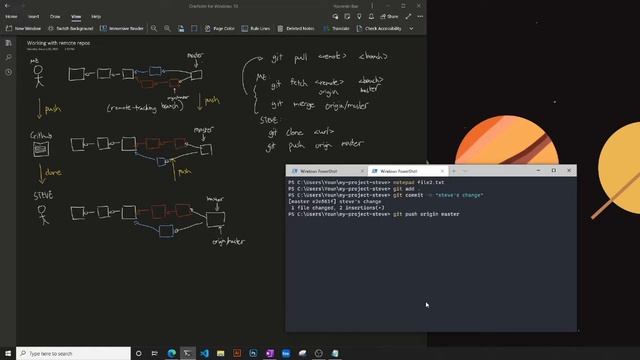Image resolution: width=640 pixels, height=360 pixels.
Task: Enter full screen mode with the expand icon
Action: point(409,17)
